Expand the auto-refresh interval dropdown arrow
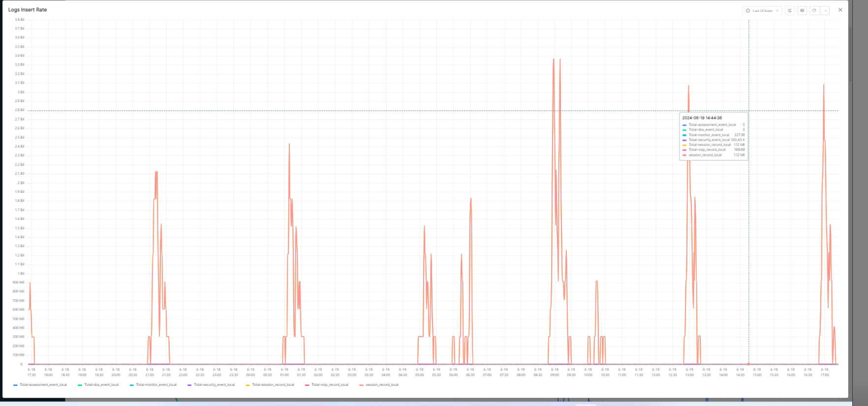The image size is (868, 406). point(825,10)
